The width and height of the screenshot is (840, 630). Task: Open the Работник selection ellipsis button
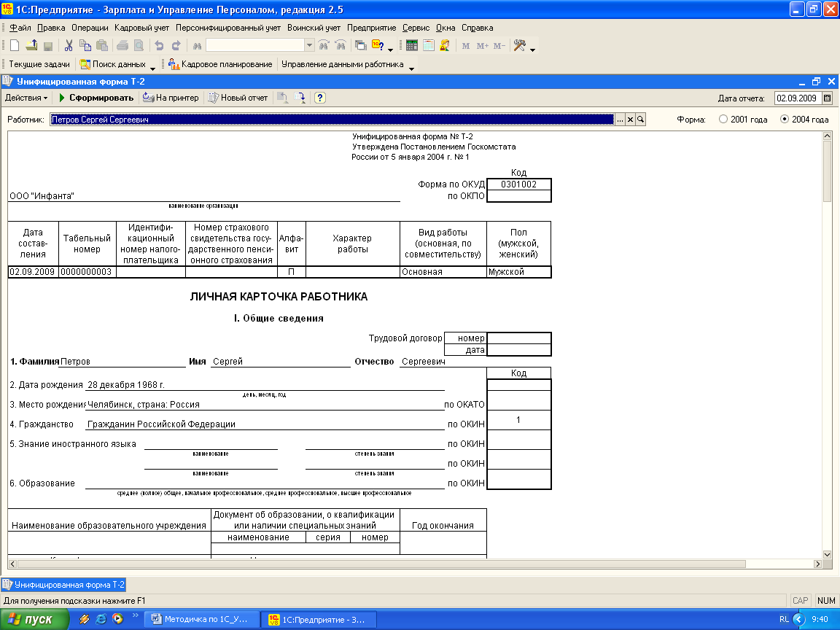620,120
